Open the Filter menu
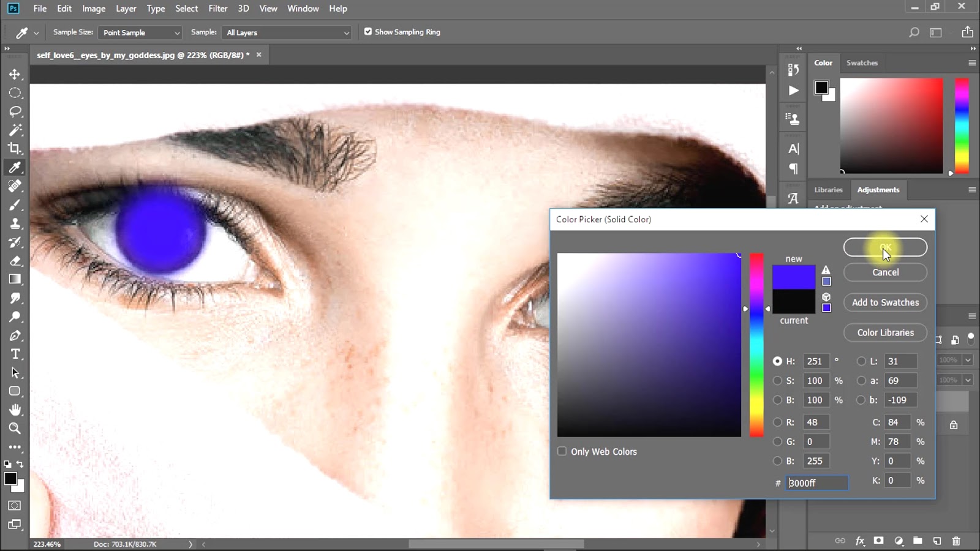 coord(217,8)
